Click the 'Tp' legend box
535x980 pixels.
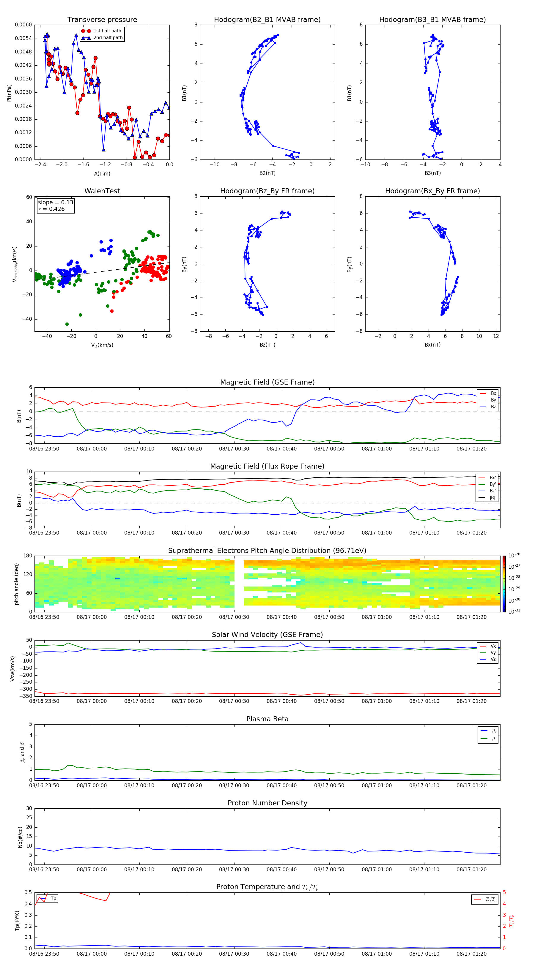tap(47, 899)
